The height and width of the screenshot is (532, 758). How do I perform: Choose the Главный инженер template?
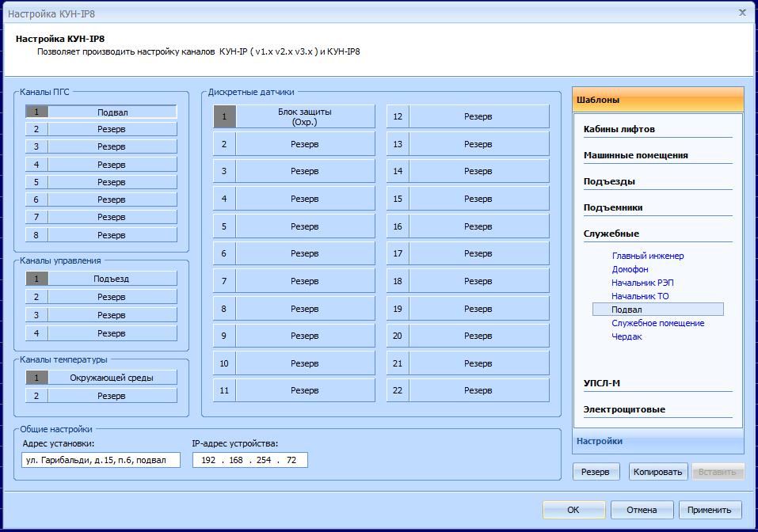pos(647,256)
